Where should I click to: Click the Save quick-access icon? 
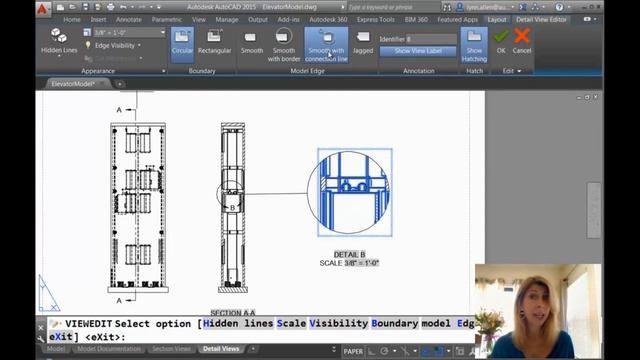click(85, 7)
